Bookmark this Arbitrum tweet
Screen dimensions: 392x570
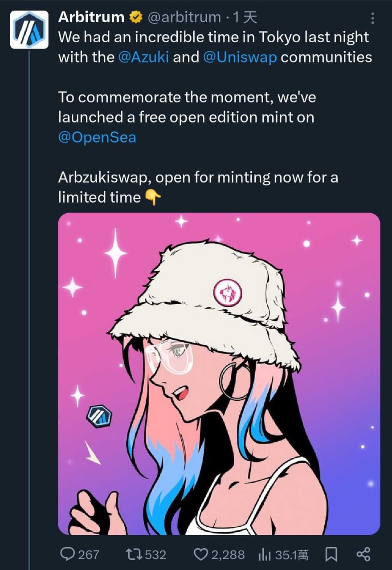tap(331, 554)
